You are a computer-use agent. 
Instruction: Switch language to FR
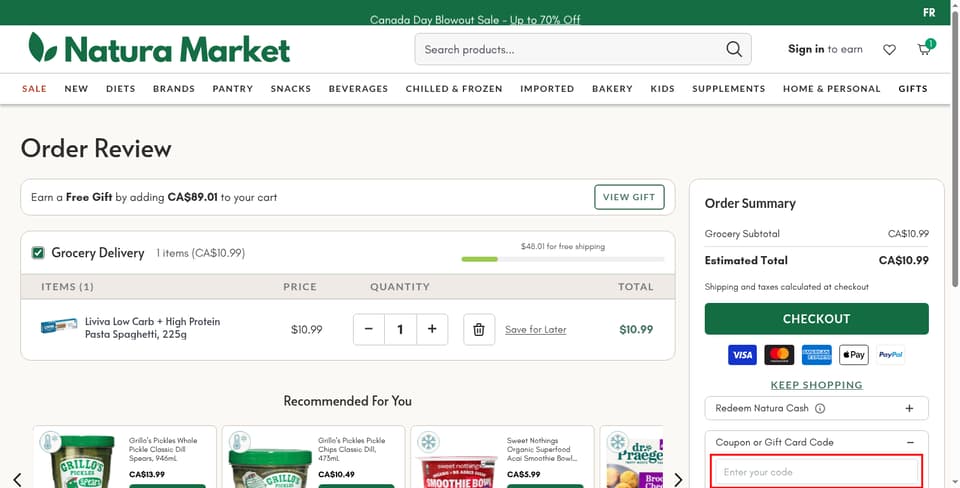[929, 12]
